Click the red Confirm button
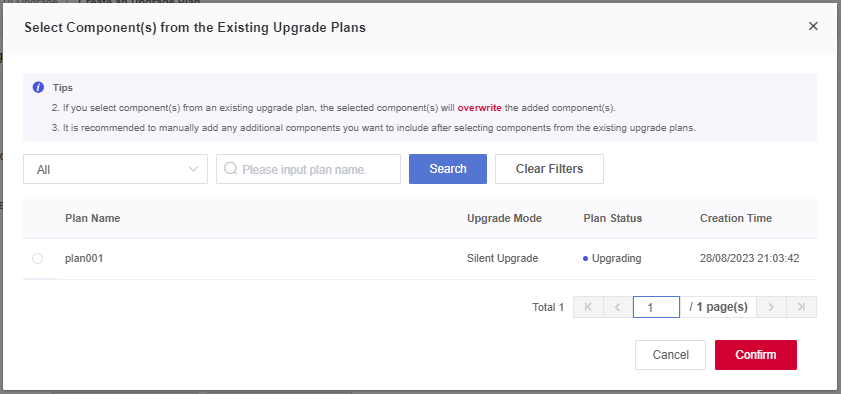 point(756,355)
